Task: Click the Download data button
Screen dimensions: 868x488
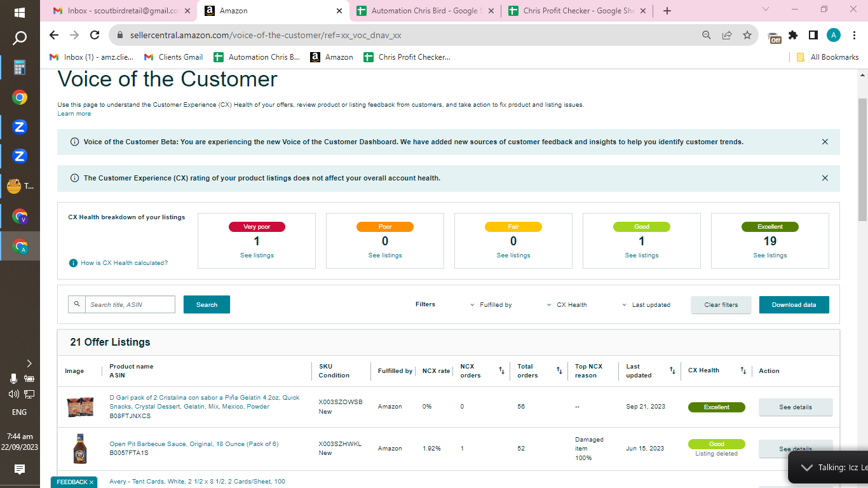Action: 794,304
